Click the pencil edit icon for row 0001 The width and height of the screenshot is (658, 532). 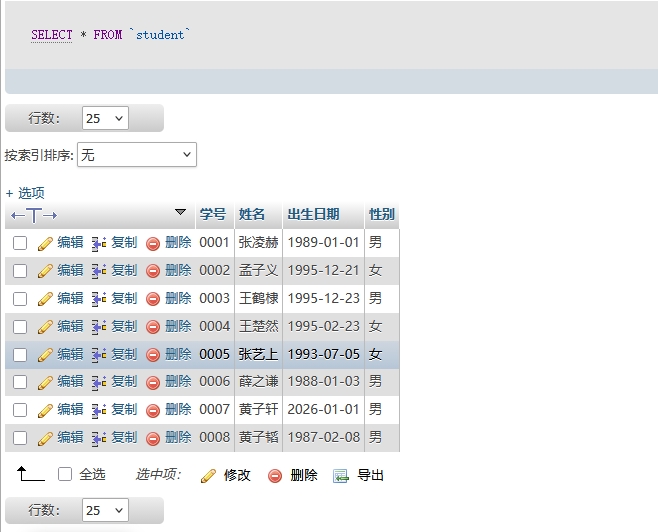(45, 243)
